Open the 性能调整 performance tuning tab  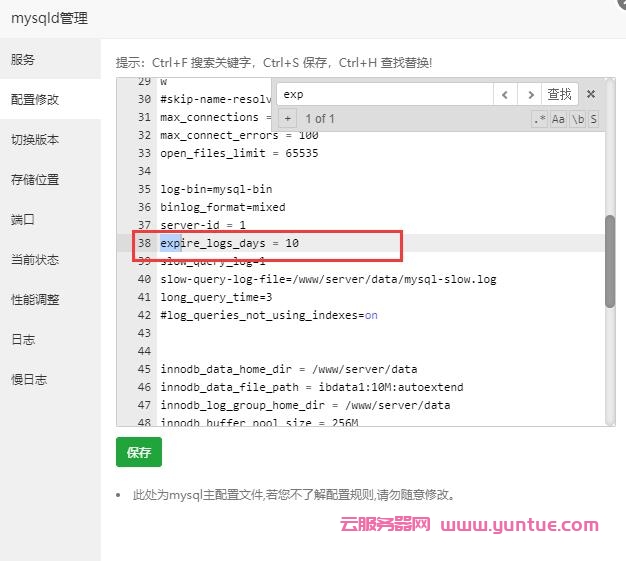[x=35, y=300]
